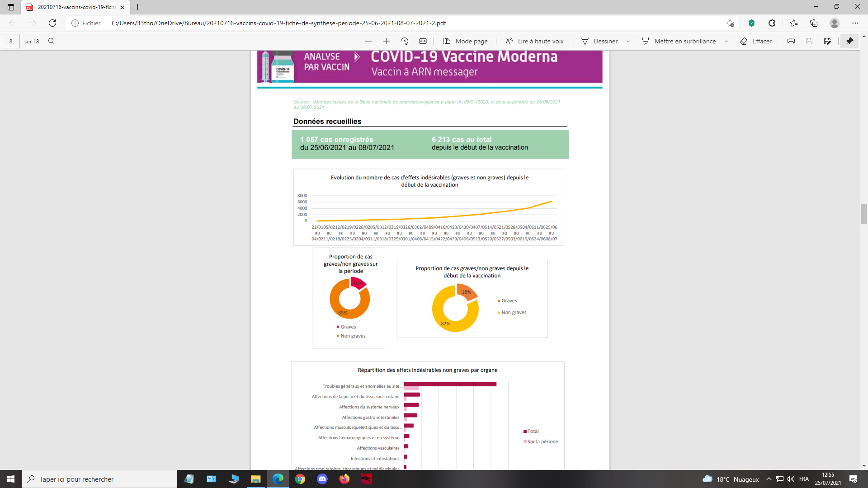Image resolution: width=868 pixels, height=488 pixels.
Task: Open File Explorer from taskbar
Action: pyautogui.click(x=256, y=479)
